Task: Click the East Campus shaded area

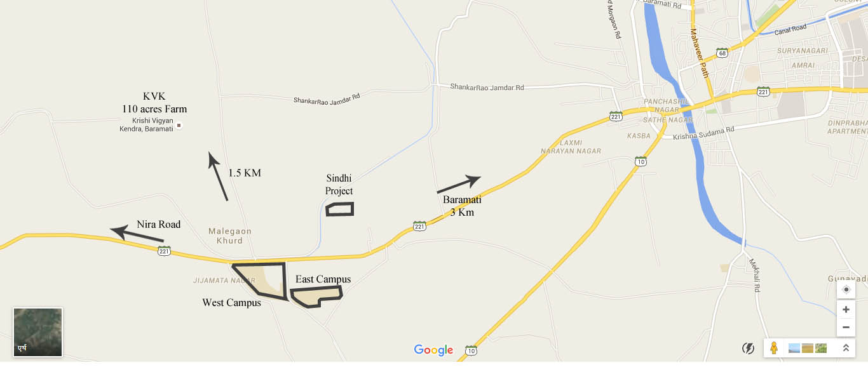Action: [x=316, y=296]
